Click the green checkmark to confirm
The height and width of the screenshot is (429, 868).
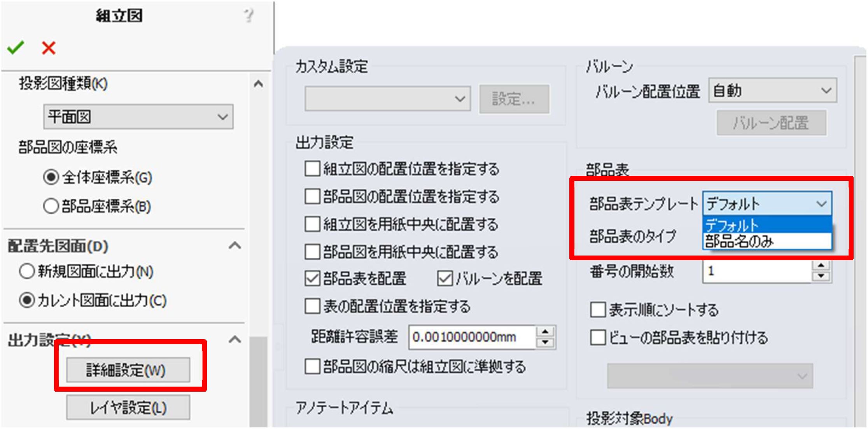pyautogui.click(x=16, y=47)
